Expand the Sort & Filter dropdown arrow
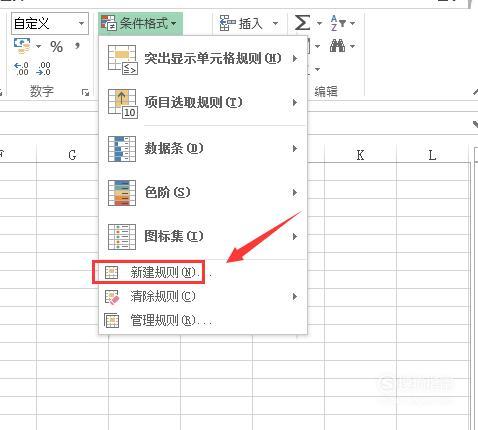The height and width of the screenshot is (430, 478). (x=352, y=23)
